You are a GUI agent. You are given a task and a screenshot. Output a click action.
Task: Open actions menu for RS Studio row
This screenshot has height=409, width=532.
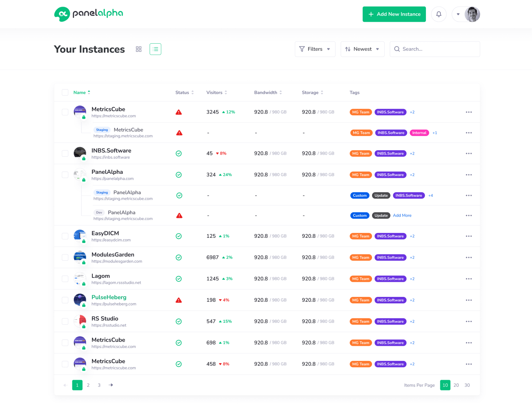tap(469, 322)
